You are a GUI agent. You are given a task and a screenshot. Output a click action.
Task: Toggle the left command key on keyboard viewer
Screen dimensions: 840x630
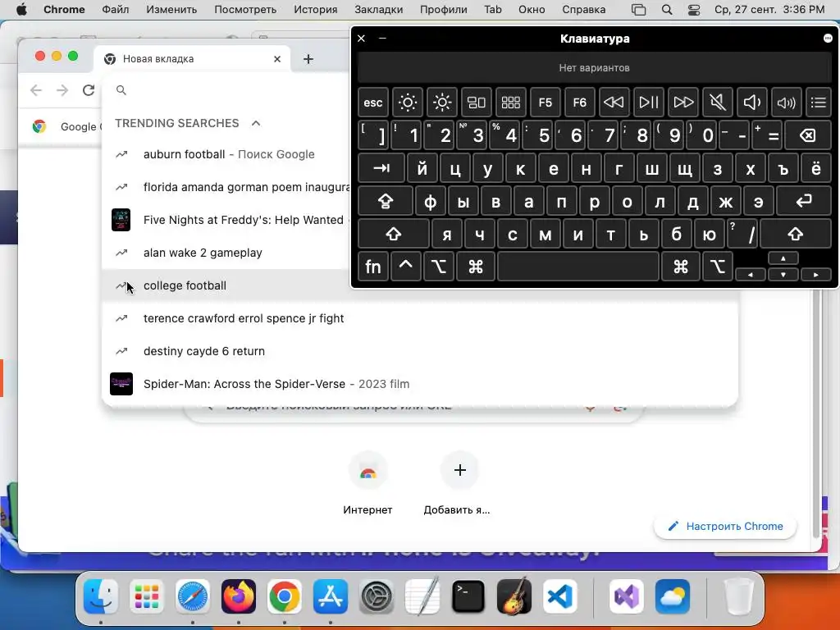click(x=475, y=267)
